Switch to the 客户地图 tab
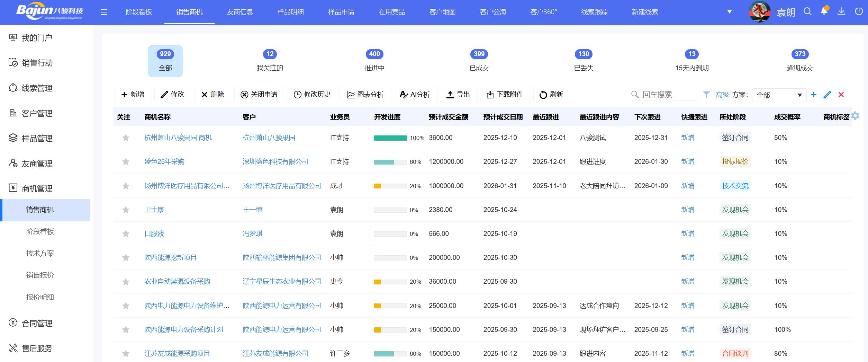 [442, 12]
